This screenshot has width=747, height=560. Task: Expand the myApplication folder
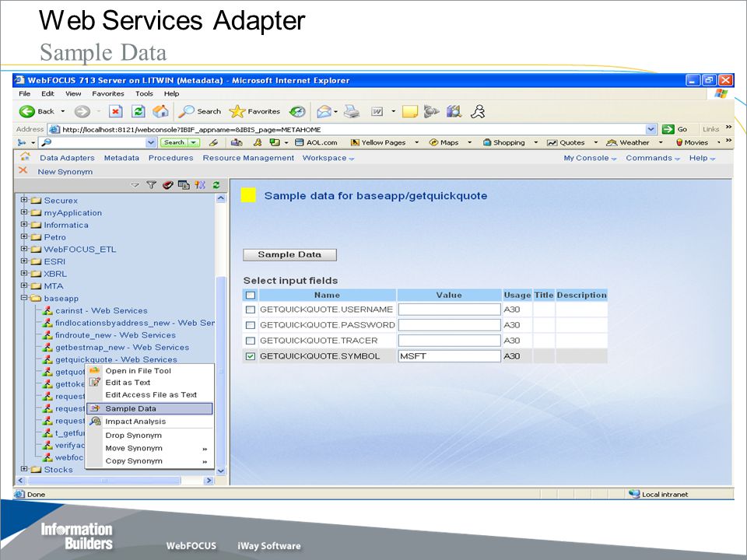click(24, 212)
